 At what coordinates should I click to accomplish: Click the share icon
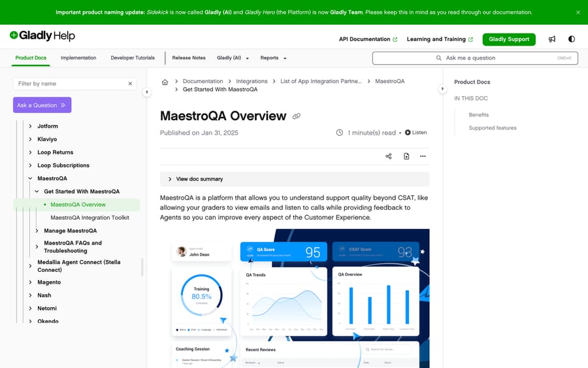389,156
